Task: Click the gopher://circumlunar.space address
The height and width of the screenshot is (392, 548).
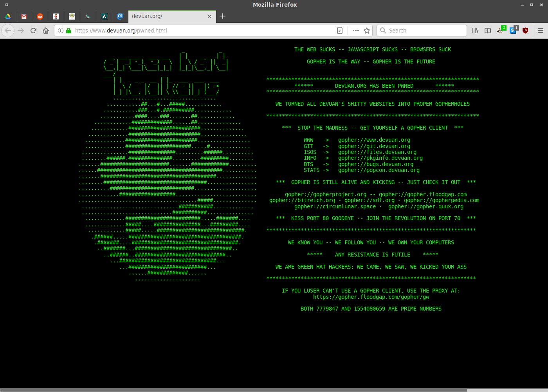Action: [335, 207]
